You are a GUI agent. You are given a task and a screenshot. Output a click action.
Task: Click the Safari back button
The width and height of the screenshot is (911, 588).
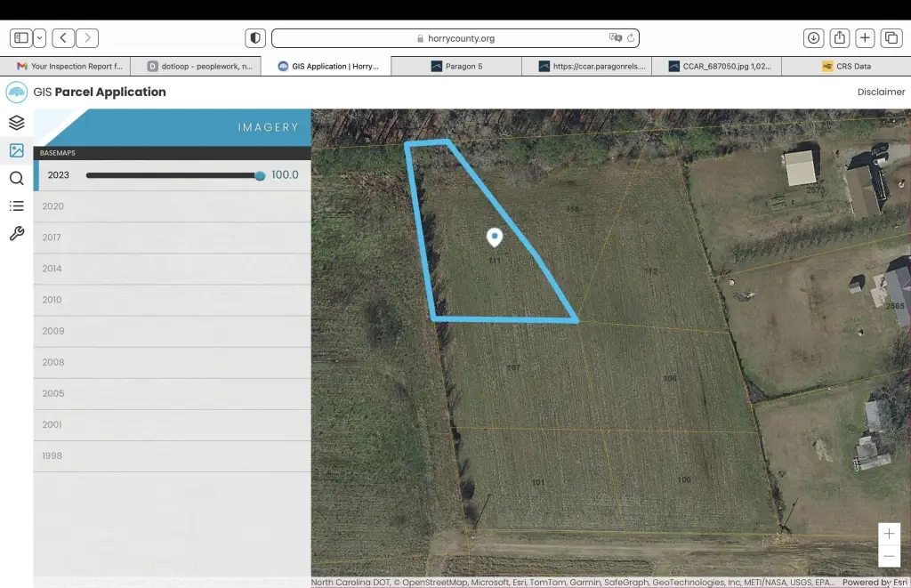tap(63, 38)
